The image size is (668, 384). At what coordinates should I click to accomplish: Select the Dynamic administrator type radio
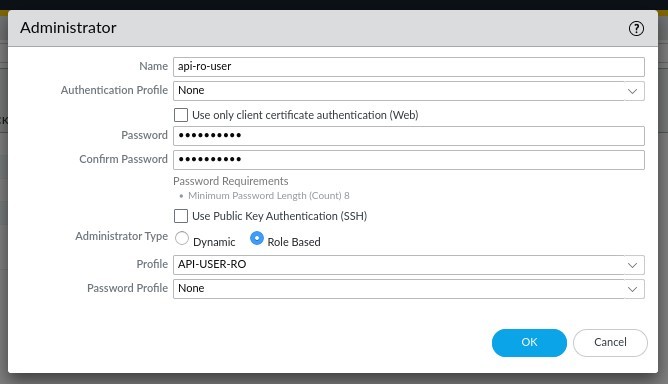pyautogui.click(x=182, y=238)
